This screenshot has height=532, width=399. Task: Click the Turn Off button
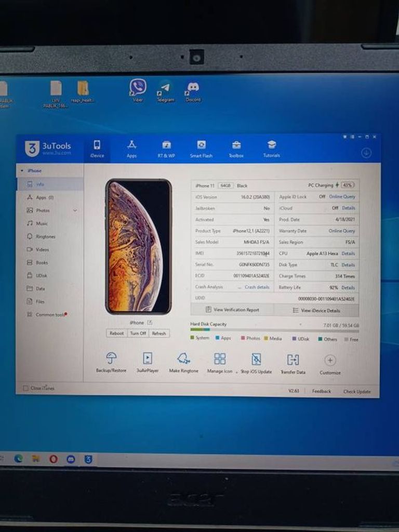138,334
